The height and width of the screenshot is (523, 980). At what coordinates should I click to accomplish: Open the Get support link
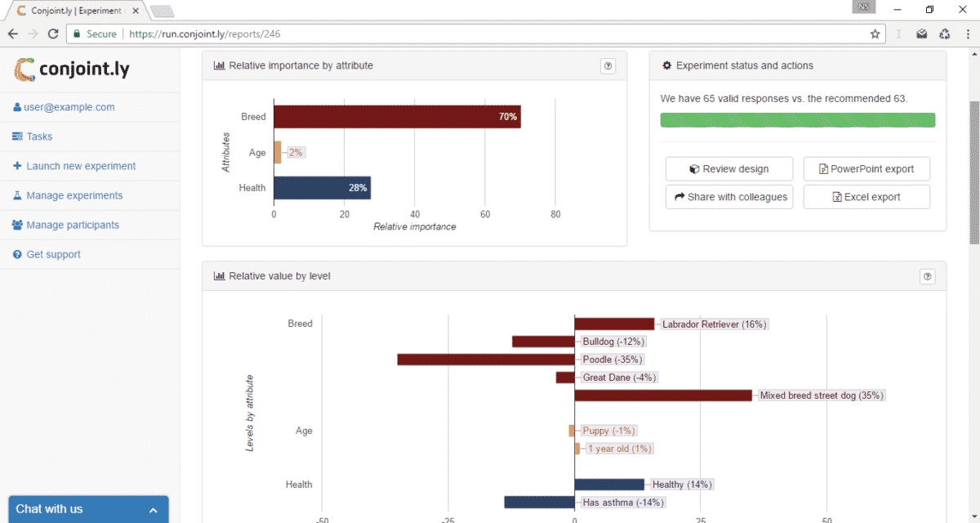tap(53, 254)
